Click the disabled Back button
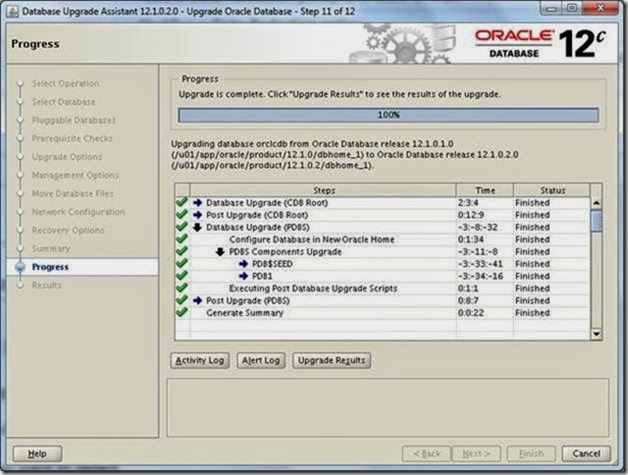Image resolution: width=628 pixels, height=475 pixels. [427, 454]
